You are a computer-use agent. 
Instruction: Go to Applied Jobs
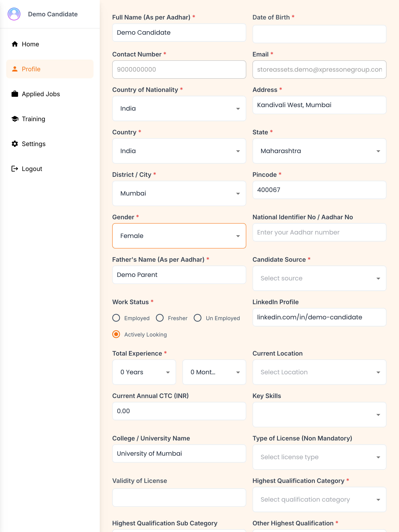coord(50,94)
